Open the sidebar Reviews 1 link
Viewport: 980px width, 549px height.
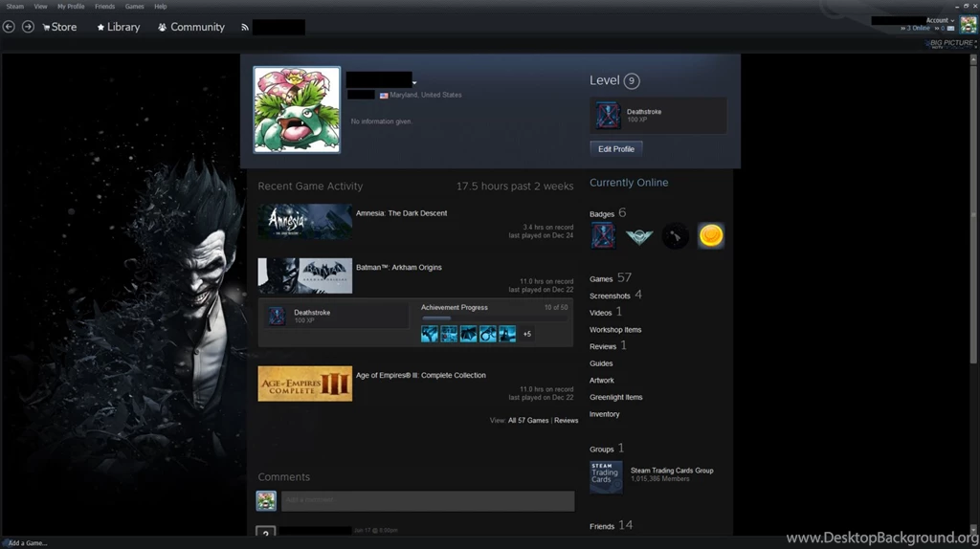608,345
